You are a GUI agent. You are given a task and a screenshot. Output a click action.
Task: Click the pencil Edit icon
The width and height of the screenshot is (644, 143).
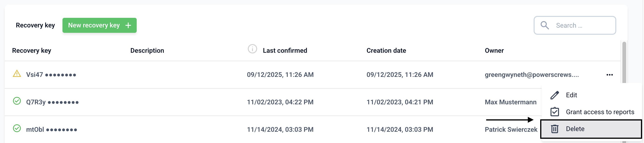point(555,95)
